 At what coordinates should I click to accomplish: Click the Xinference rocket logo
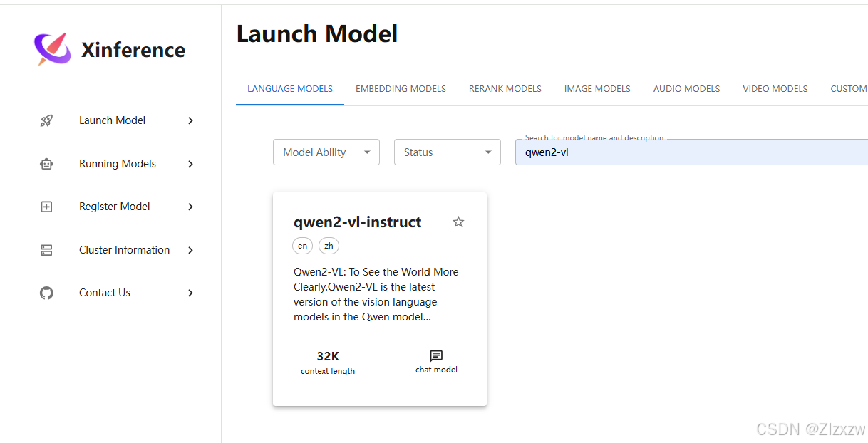(x=53, y=49)
